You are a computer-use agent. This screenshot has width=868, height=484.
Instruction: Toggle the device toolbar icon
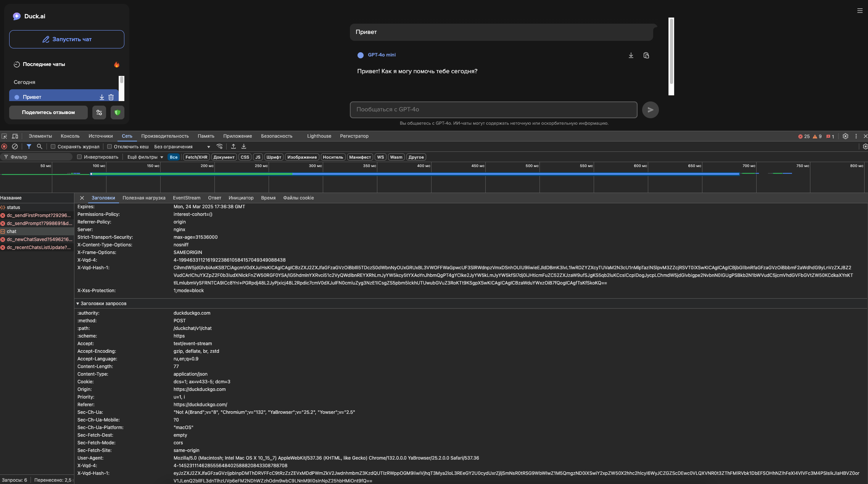click(x=15, y=136)
